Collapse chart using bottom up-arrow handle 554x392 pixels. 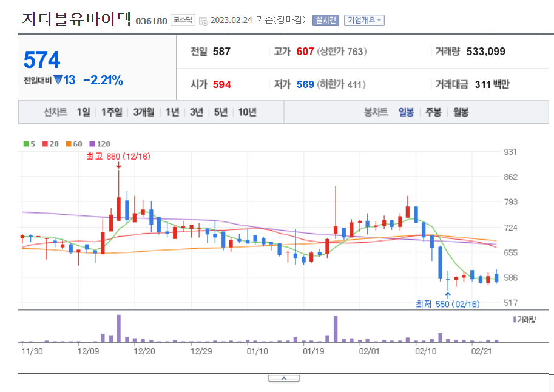(284, 379)
